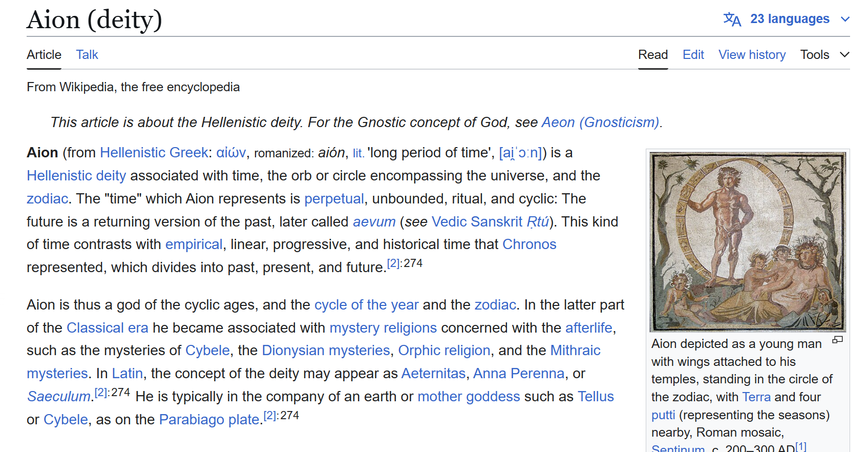Open the Parabiago plate link

coord(209,420)
